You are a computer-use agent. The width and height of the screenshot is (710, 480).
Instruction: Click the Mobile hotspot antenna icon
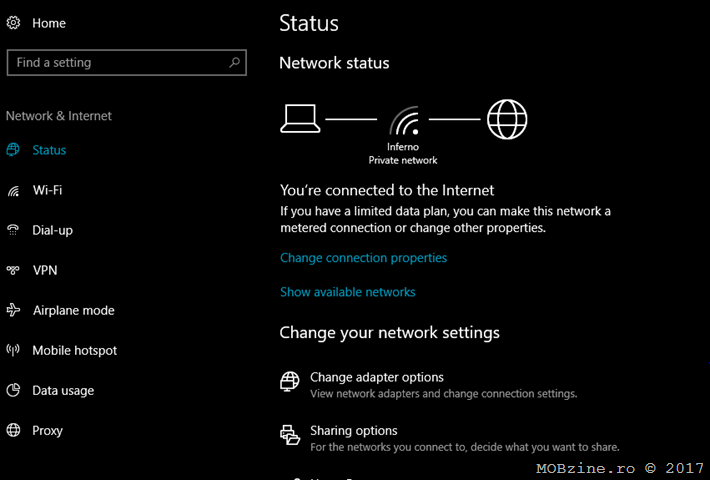(13, 350)
